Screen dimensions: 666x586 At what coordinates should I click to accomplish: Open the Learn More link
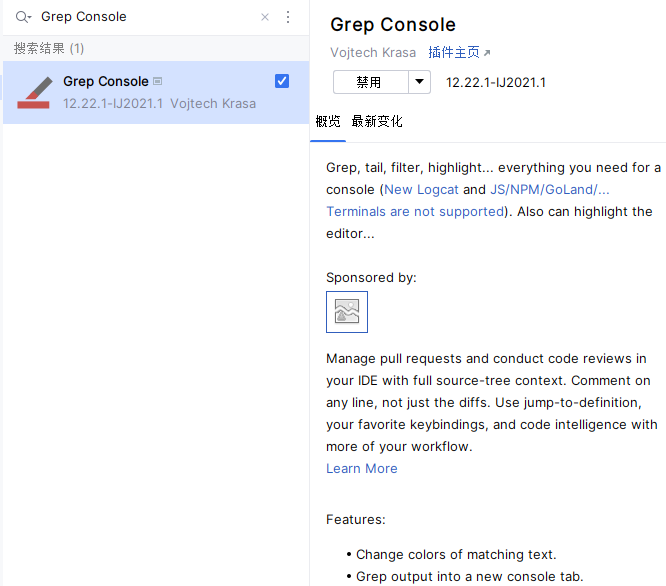click(x=362, y=468)
